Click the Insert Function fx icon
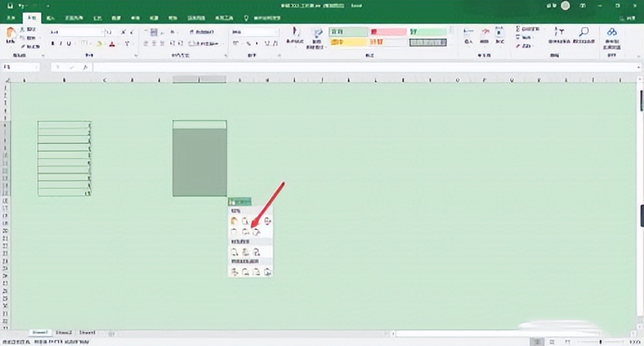This screenshot has height=346, width=644. coord(85,68)
